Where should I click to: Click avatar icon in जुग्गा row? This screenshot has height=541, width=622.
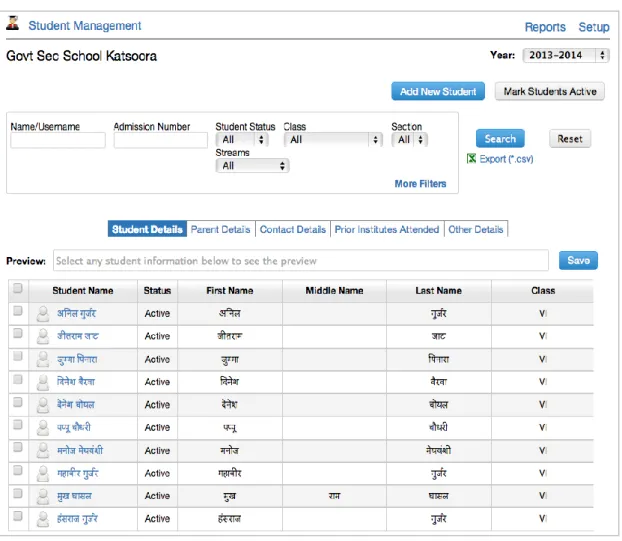(43, 359)
